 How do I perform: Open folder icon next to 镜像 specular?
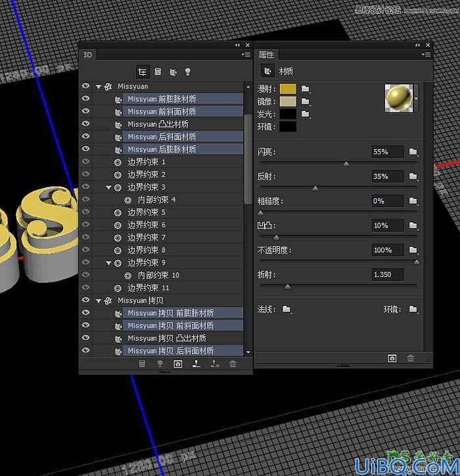(x=306, y=101)
